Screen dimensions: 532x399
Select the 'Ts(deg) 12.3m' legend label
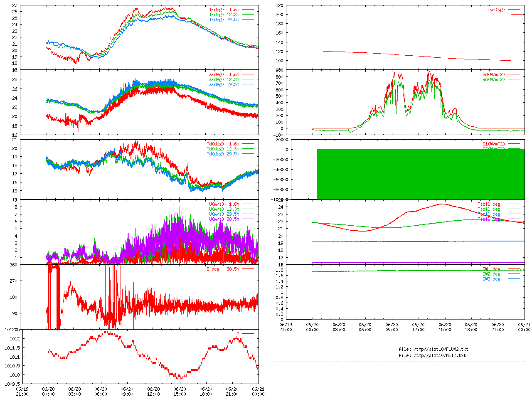[x=223, y=79]
